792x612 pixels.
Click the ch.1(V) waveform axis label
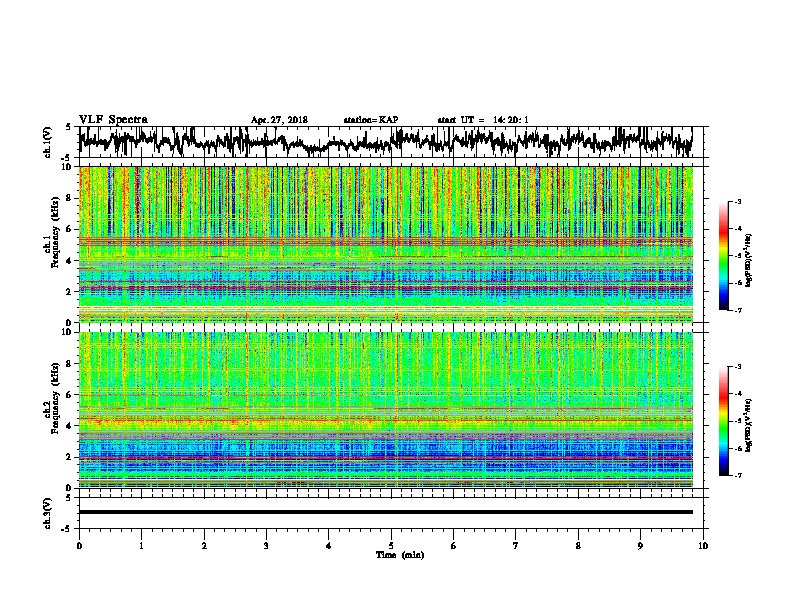click(x=47, y=142)
